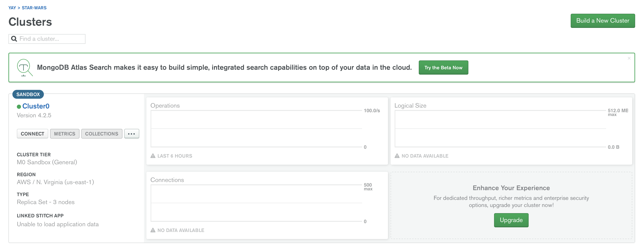Screen dimensions: 644x251
Task: Open the Metrics view for Cluster0
Action: point(64,134)
